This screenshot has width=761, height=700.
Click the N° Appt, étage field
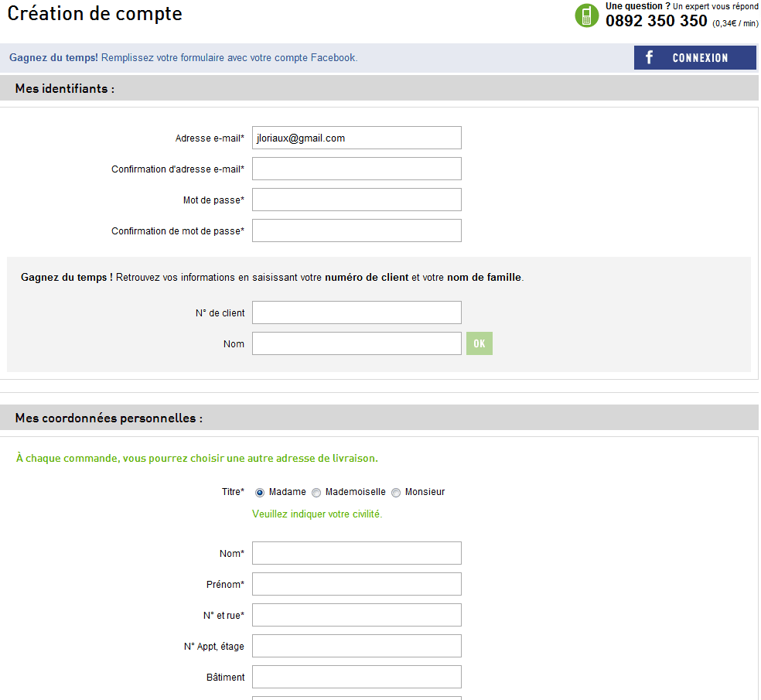(357, 646)
